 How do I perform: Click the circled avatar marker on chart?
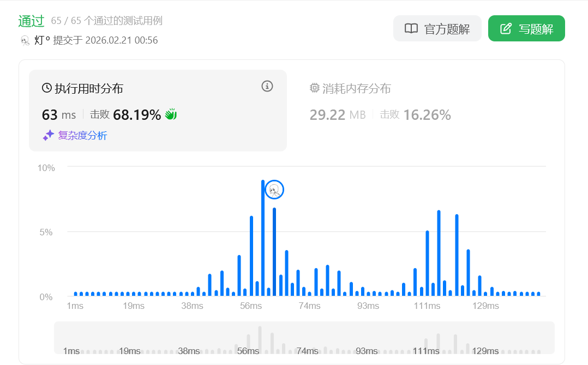(275, 190)
